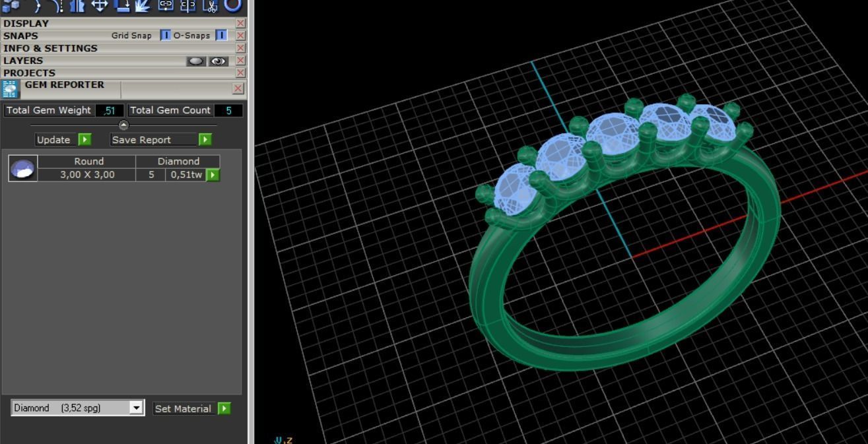Click the ring circle tool icon
This screenshot has height=444, width=868.
232,5
